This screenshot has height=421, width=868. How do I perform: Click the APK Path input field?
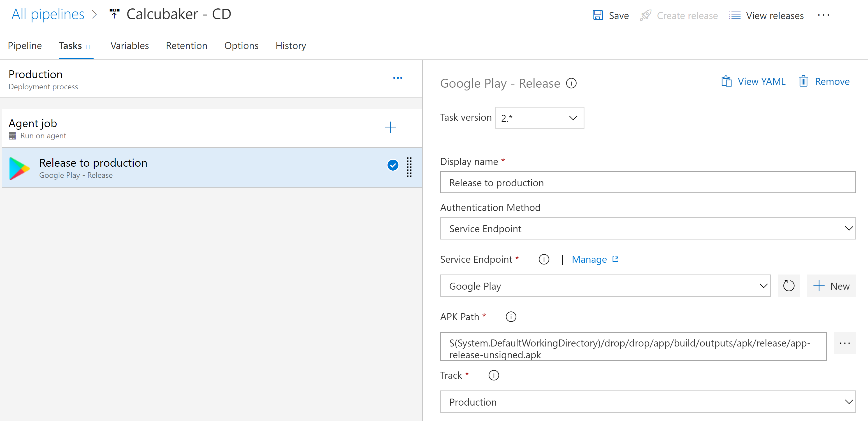click(633, 346)
